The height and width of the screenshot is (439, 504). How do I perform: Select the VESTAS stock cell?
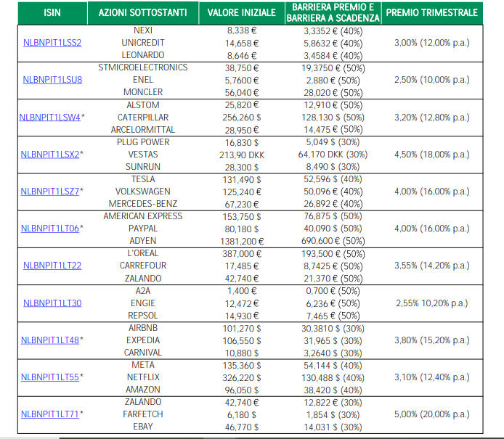143,155
